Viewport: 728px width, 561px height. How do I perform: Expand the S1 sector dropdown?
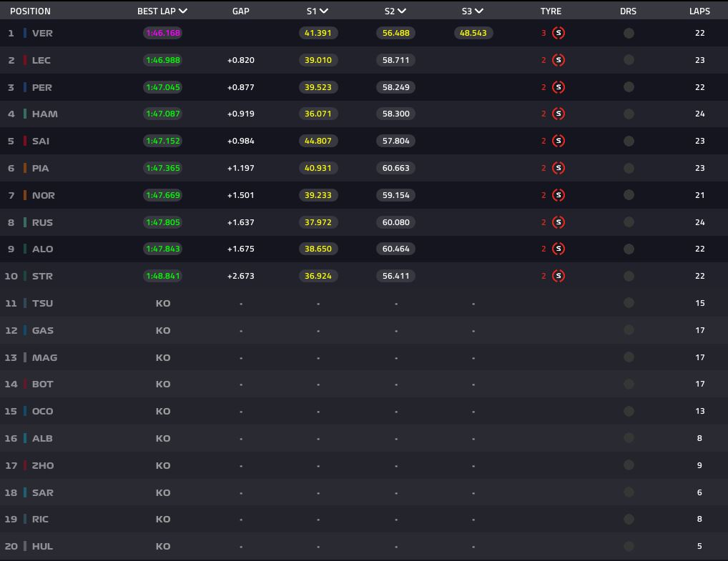324,11
